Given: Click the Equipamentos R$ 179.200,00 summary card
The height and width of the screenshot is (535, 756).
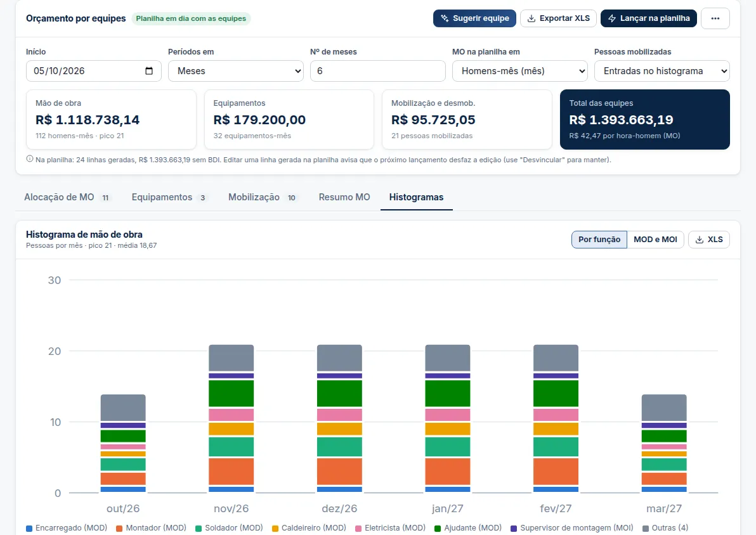Looking at the screenshot, I should [289, 120].
